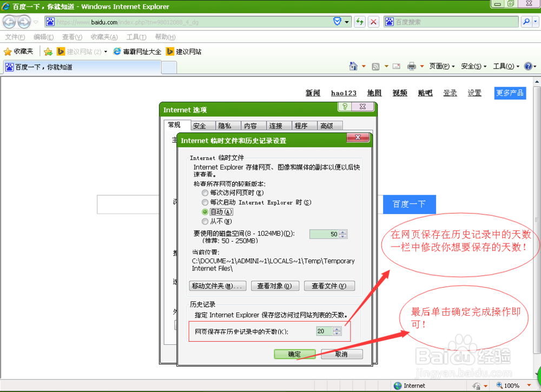
Task: Expand the recent pages arrow beside Forward
Action: (36, 22)
